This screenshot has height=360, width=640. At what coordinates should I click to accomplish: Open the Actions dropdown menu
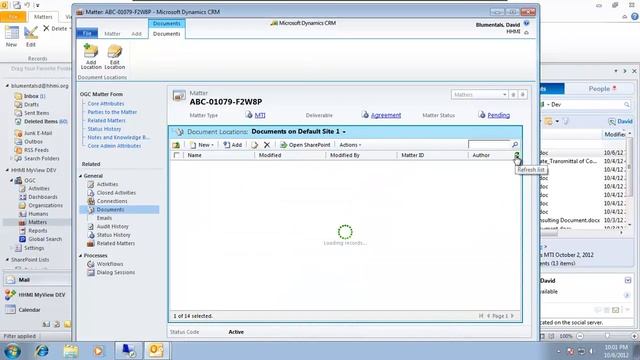pos(350,145)
